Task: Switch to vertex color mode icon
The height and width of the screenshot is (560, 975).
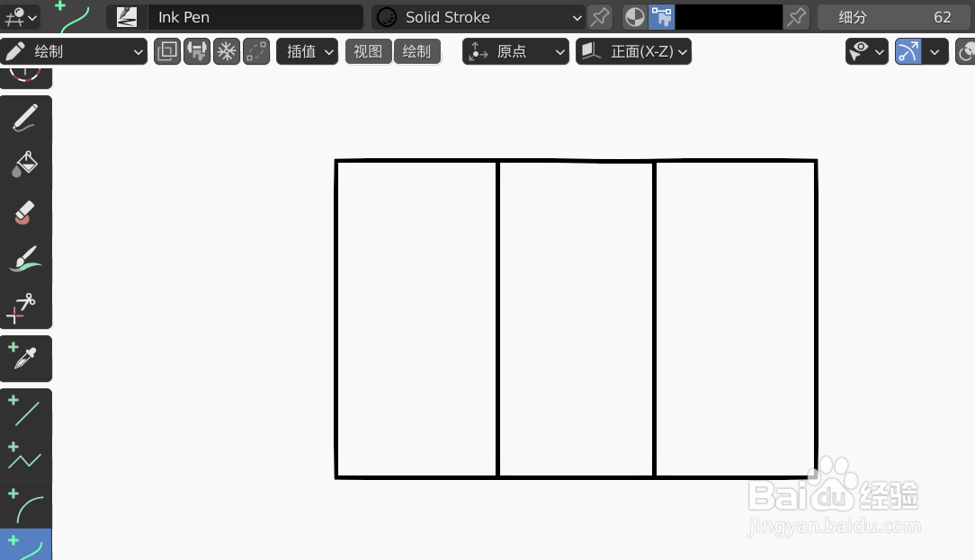Action: [662, 17]
